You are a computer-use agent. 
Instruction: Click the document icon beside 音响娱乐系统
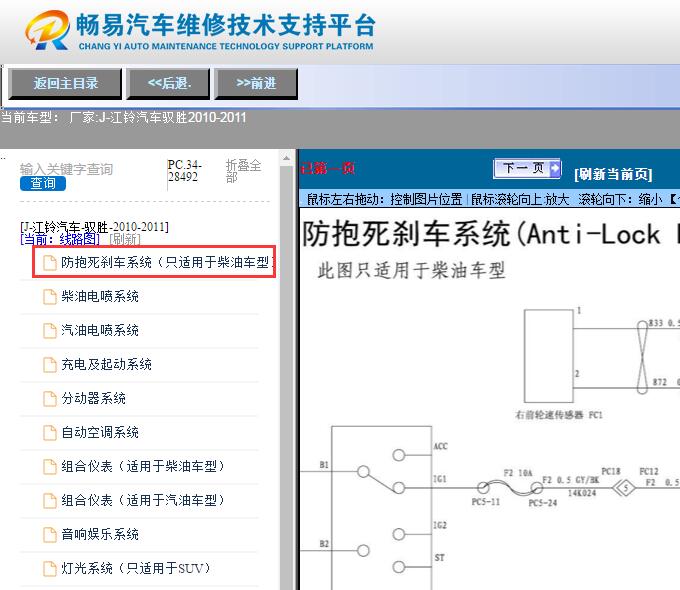coord(50,534)
